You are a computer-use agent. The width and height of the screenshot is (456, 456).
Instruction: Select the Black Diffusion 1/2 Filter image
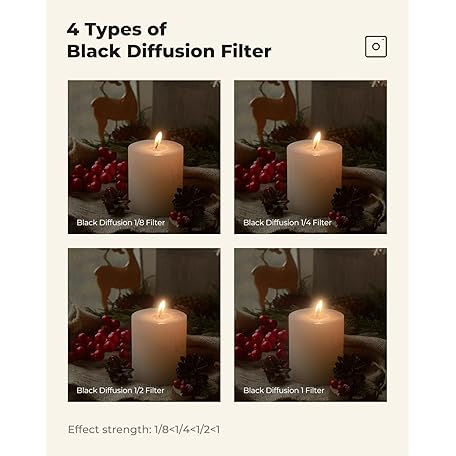[144, 325]
